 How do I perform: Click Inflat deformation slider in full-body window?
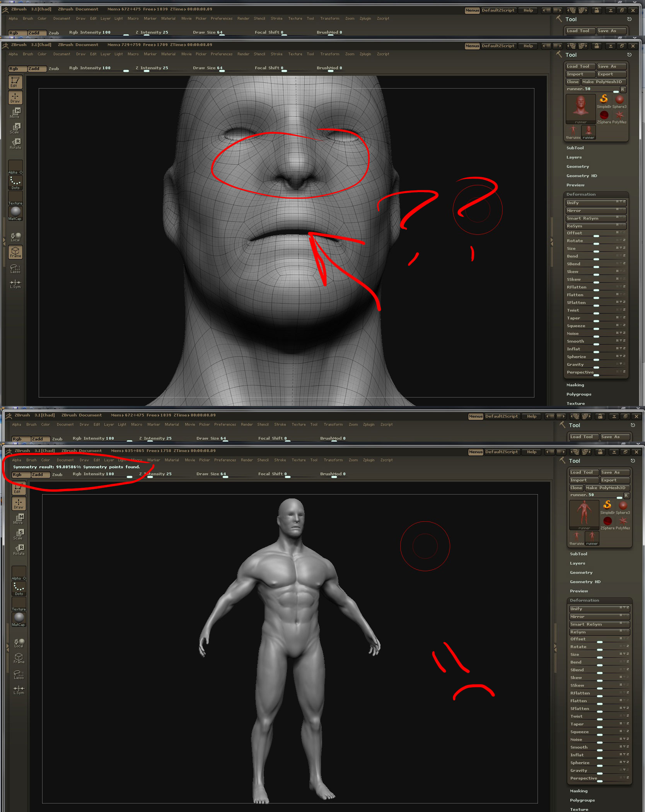(599, 755)
